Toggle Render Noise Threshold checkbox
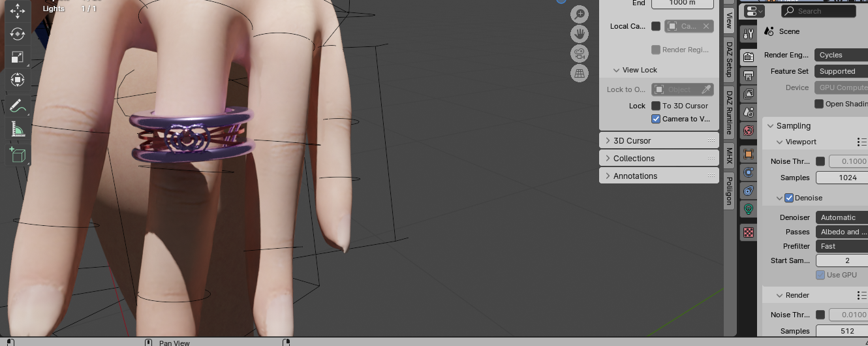Screen dimensions: 868x346 pyautogui.click(x=820, y=315)
